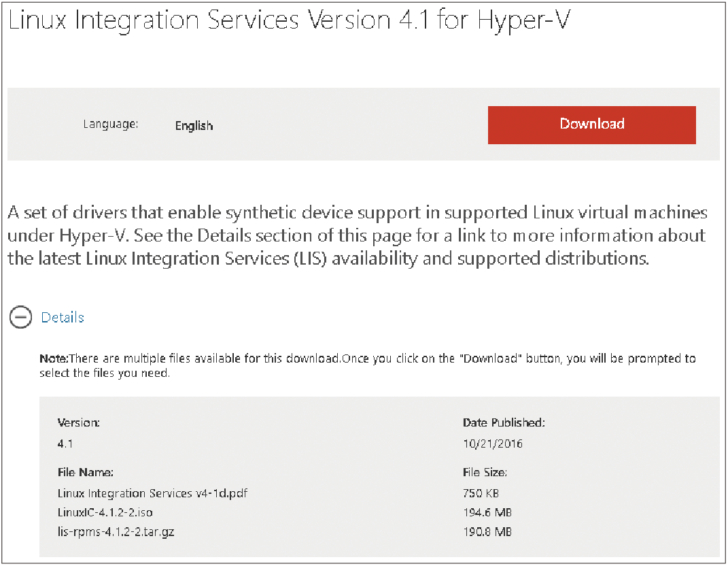Select the English language value
The width and height of the screenshot is (728, 566).
click(194, 126)
